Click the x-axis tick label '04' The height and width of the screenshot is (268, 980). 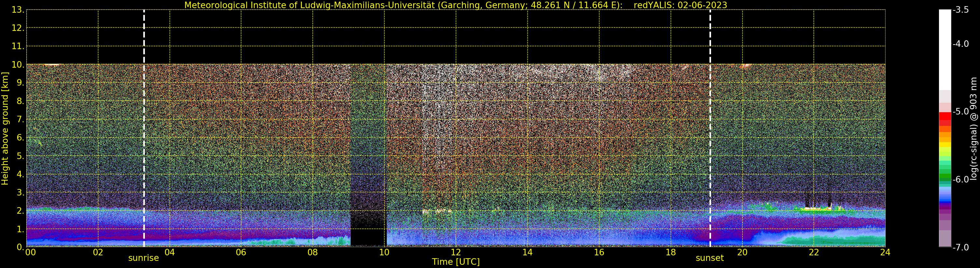[x=169, y=252]
